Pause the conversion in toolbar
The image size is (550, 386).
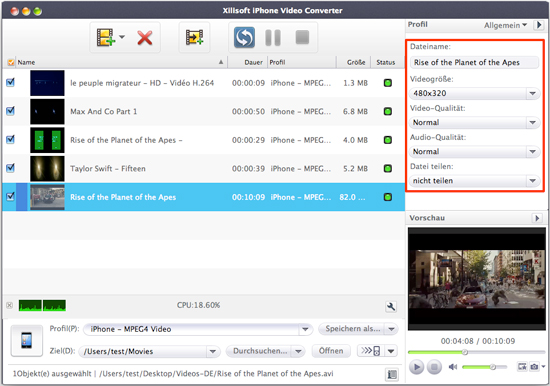[273, 38]
